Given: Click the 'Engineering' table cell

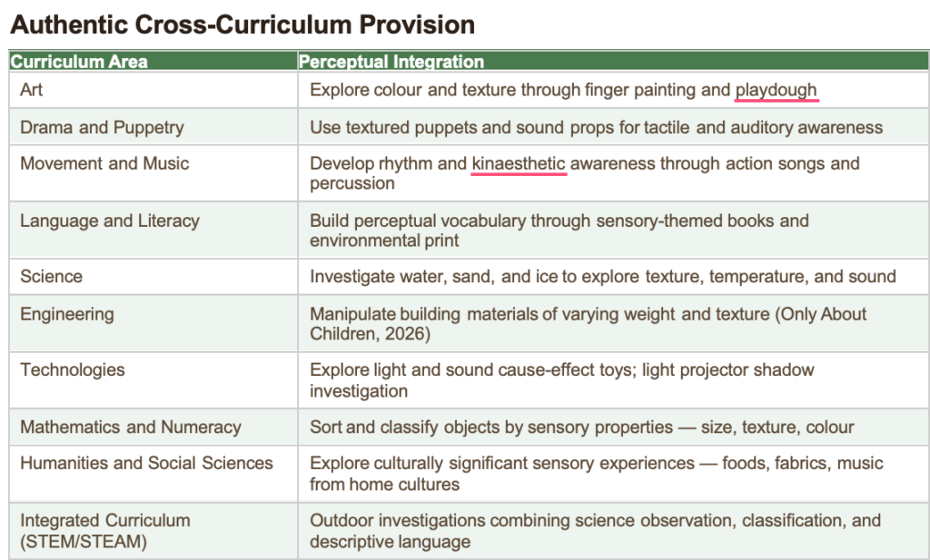Looking at the screenshot, I should [67, 314].
